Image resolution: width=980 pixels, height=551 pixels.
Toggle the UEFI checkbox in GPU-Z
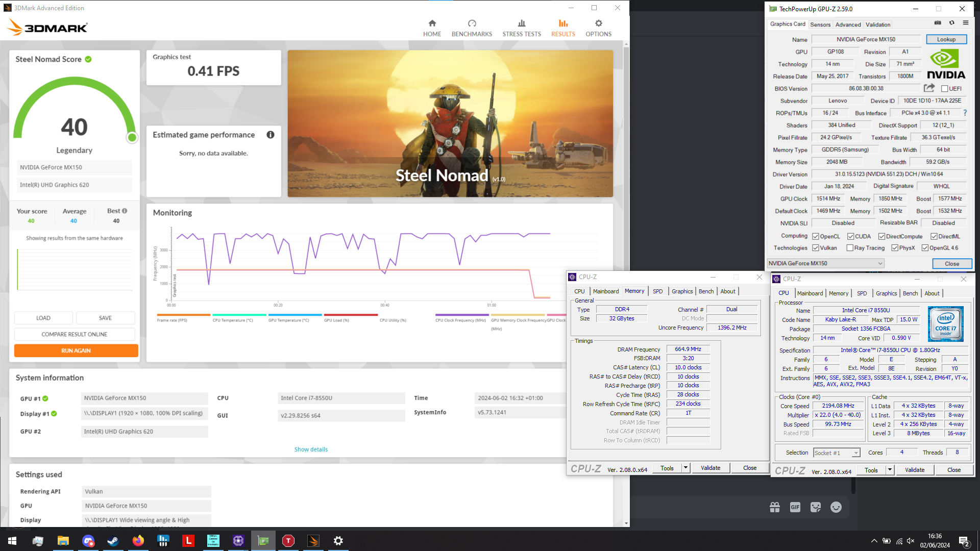[944, 89]
